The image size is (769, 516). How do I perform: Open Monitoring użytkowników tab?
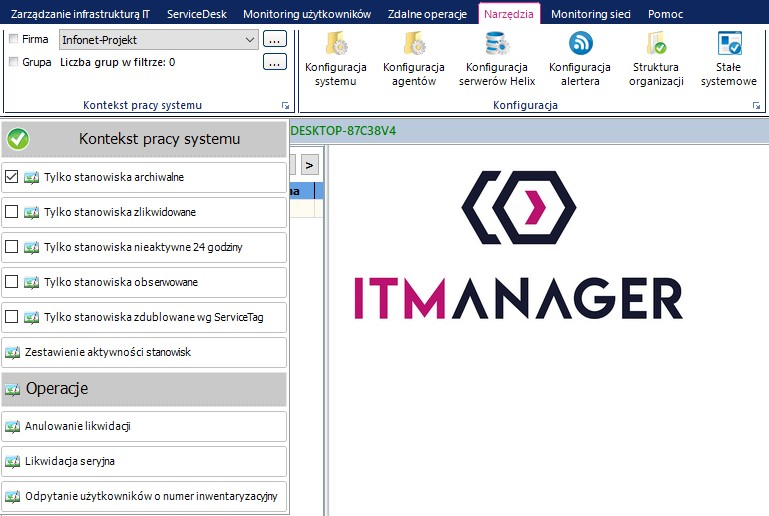coord(307,14)
